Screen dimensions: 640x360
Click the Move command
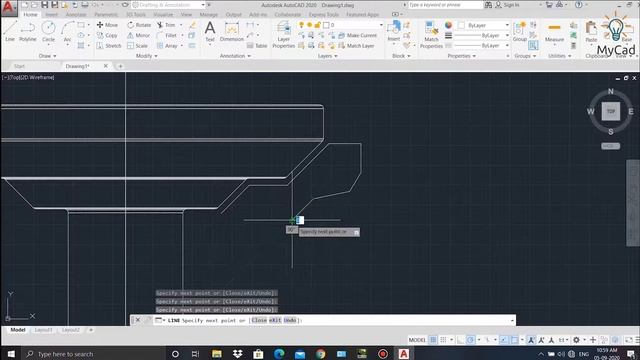click(x=107, y=25)
